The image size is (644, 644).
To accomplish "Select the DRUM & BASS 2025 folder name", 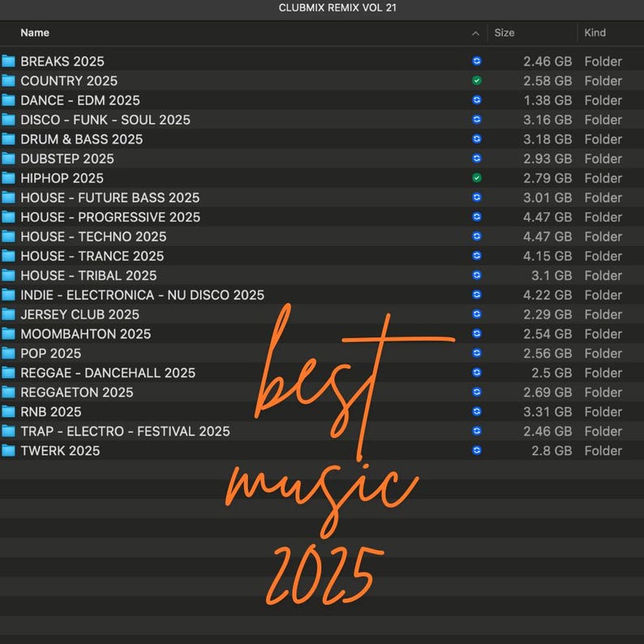I will (x=82, y=140).
